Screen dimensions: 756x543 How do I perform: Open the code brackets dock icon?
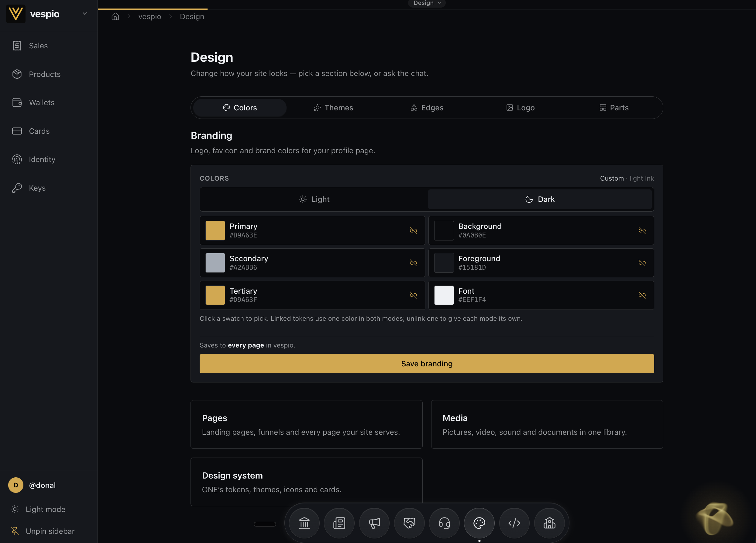514,523
